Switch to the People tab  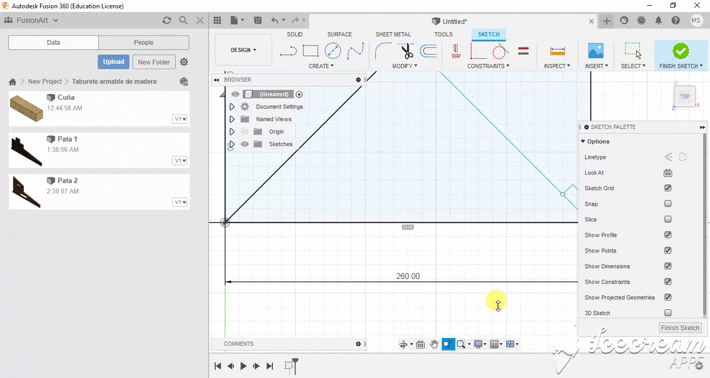pyautogui.click(x=144, y=43)
